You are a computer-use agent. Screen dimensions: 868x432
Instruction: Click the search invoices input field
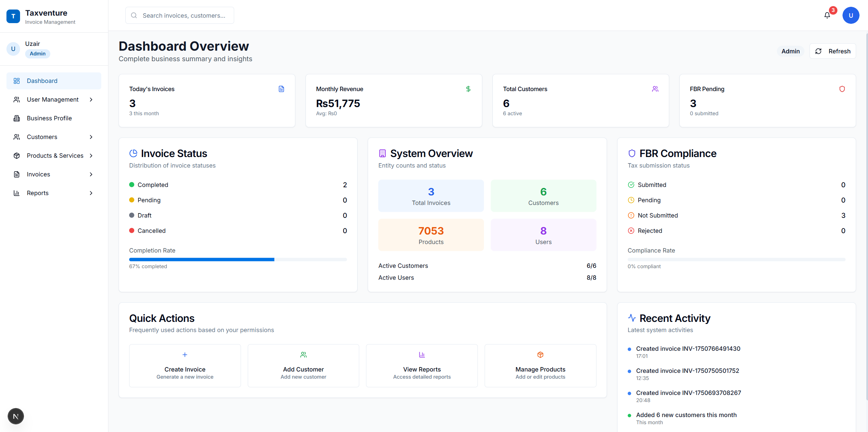pos(180,15)
